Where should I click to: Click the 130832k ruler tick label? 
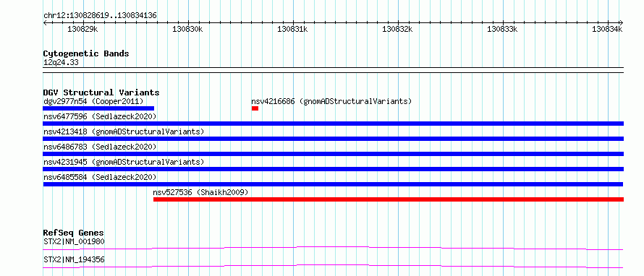(x=397, y=29)
